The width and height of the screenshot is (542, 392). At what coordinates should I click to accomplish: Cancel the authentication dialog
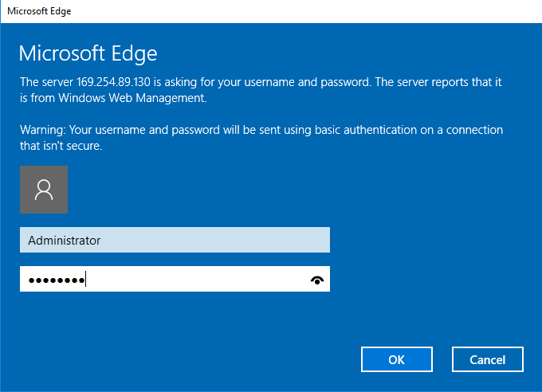click(487, 359)
